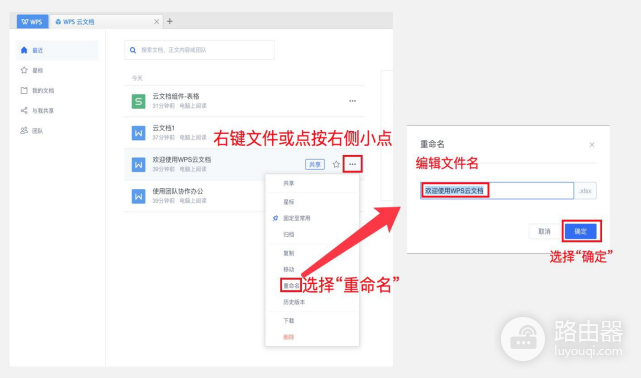Select 重命名 in the context menu
Screen dimensions: 641x379
pyautogui.click(x=291, y=285)
